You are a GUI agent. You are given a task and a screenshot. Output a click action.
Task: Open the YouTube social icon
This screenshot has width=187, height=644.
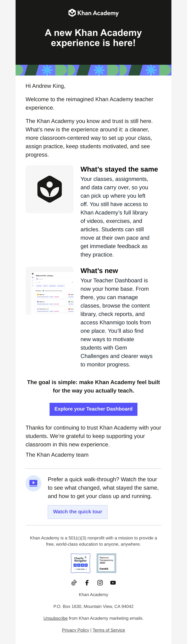pyautogui.click(x=113, y=583)
